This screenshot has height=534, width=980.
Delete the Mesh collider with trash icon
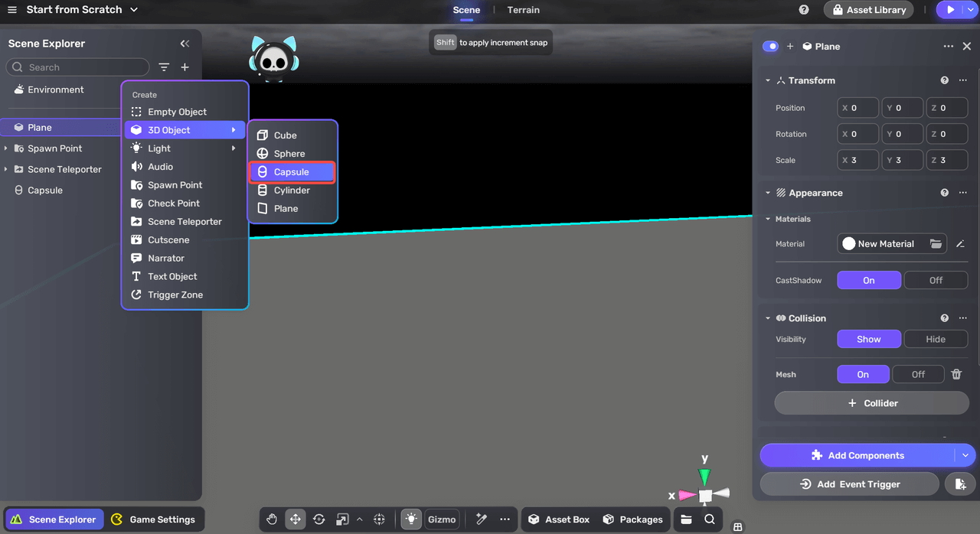point(956,374)
